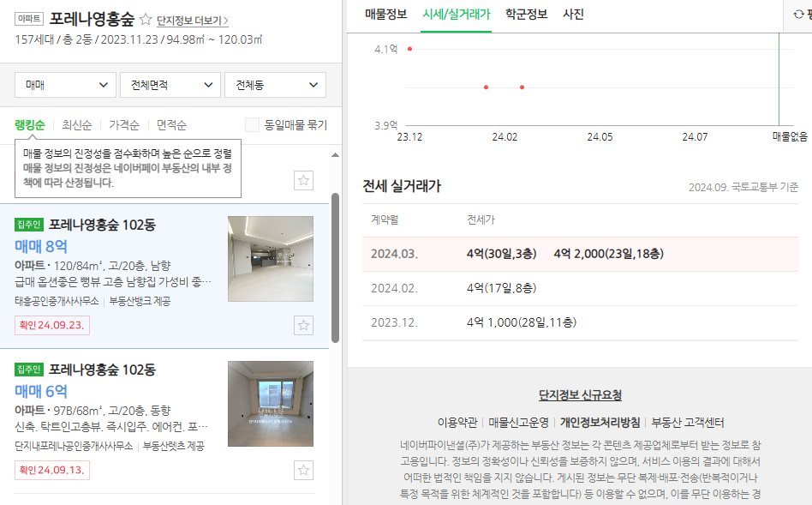Click the 확인 24.09.13. confirmation badge

tap(51, 470)
